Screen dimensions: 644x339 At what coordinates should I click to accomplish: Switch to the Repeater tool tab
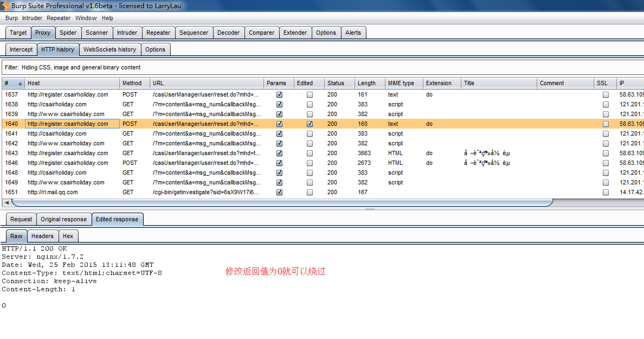pyautogui.click(x=158, y=33)
